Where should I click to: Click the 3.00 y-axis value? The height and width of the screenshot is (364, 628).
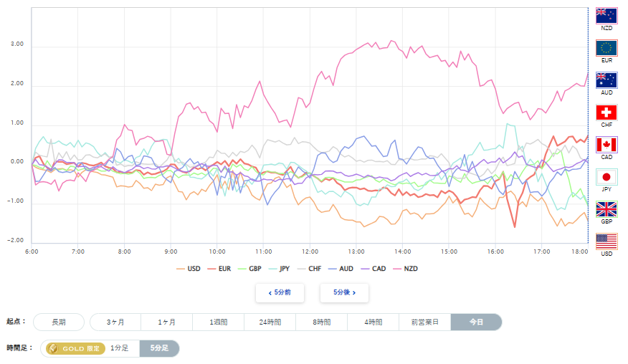tap(17, 44)
